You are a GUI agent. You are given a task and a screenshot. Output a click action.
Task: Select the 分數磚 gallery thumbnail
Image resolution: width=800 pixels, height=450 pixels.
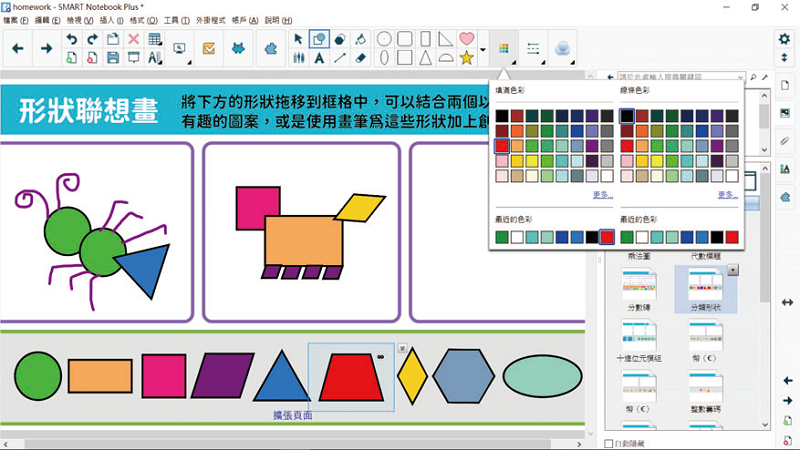(637, 289)
